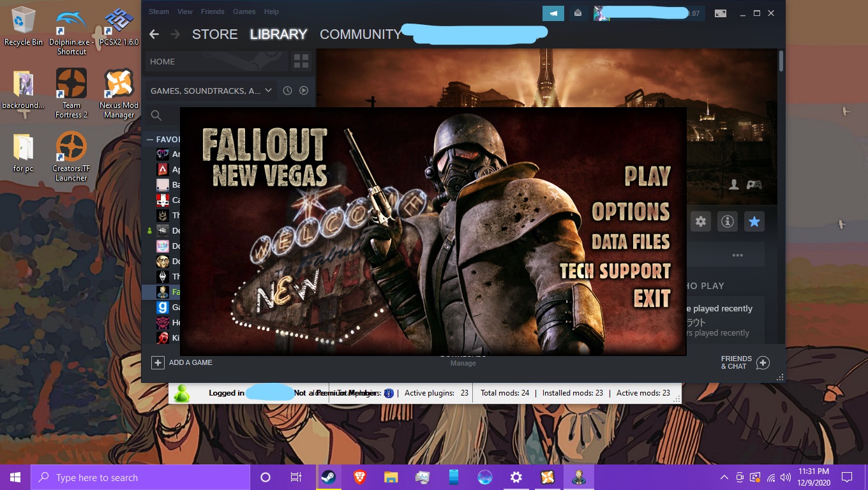Open FRIENDS & CHAT
This screenshot has height=490, width=868.
pyautogui.click(x=745, y=362)
